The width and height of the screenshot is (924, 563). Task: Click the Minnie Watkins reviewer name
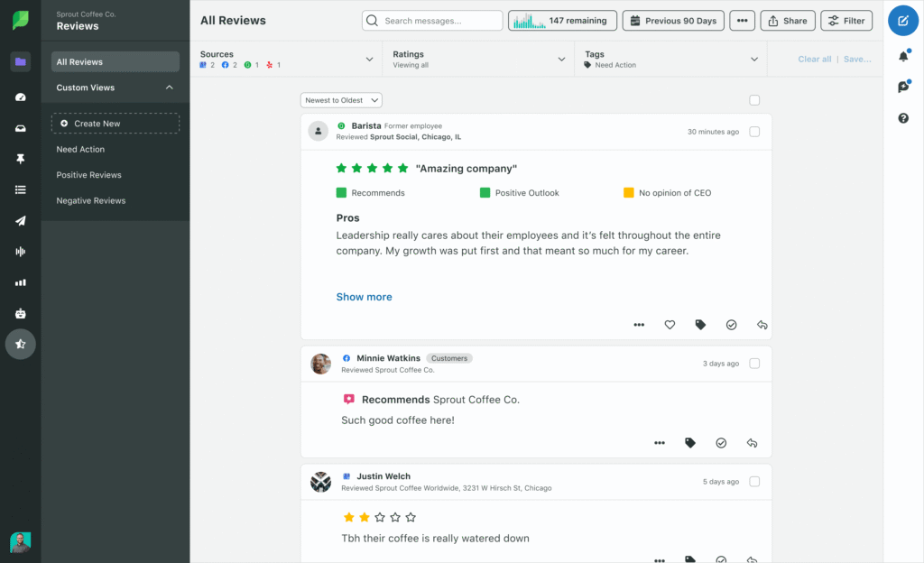click(388, 358)
